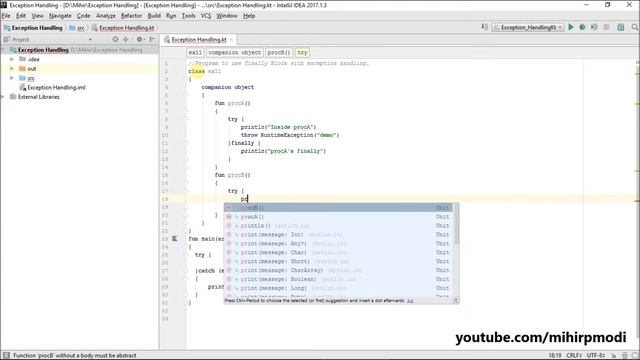Open the Edit menu
Screen dimensions: 640x360
[x=21, y=16]
